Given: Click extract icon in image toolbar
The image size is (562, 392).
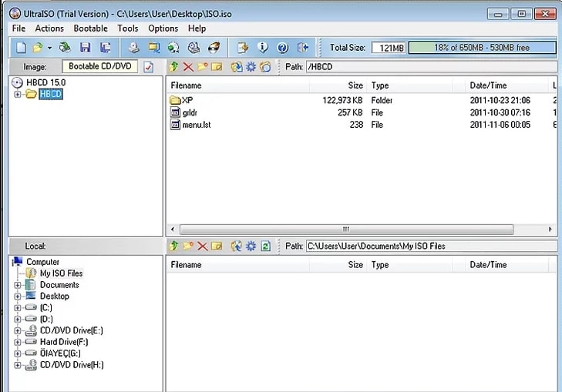Looking at the screenshot, I should (237, 67).
